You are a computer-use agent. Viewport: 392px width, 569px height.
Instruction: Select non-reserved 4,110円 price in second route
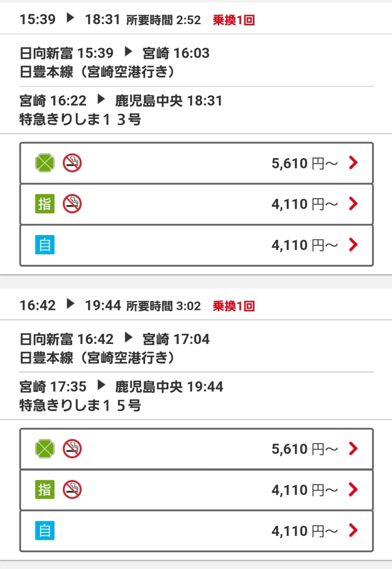(304, 531)
